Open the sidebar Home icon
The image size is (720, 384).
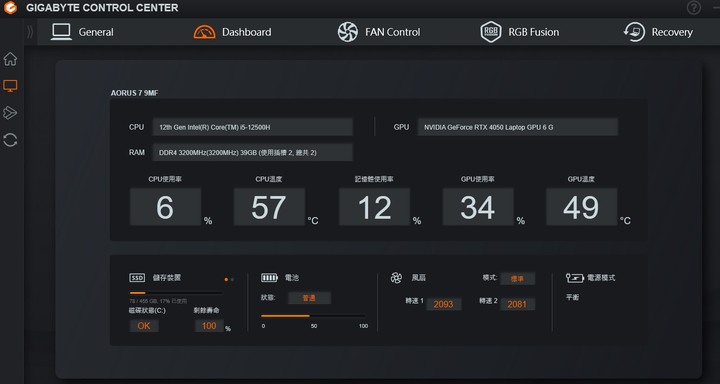[x=10, y=59]
